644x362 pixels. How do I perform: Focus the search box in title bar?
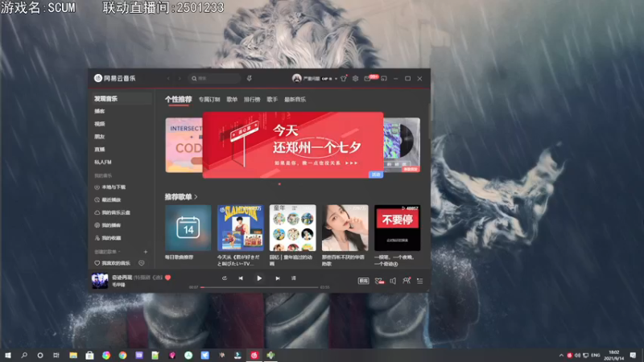point(214,78)
